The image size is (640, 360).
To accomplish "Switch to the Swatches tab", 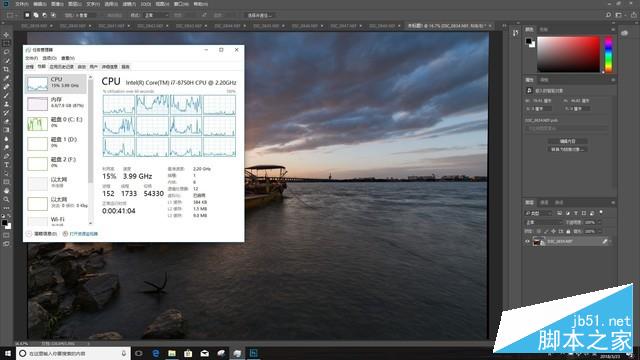I will coord(544,29).
